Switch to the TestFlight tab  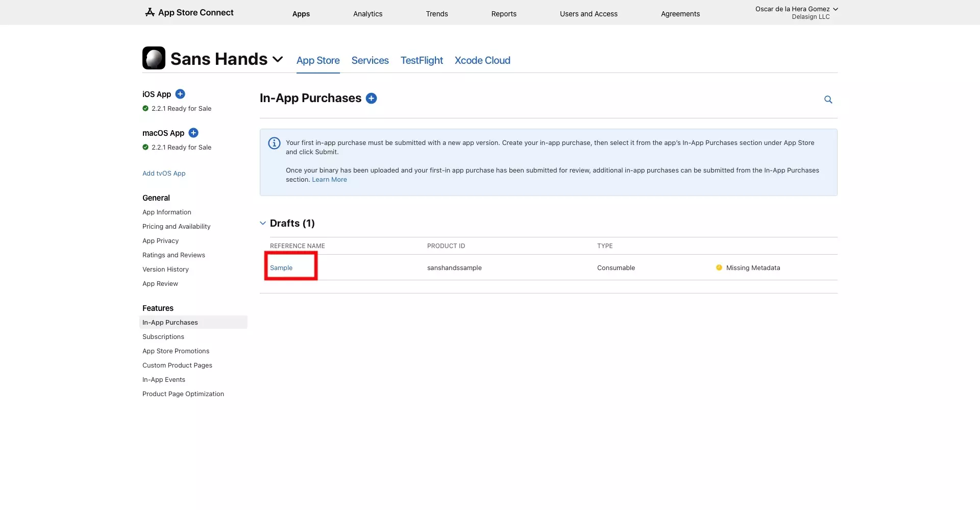click(x=421, y=60)
